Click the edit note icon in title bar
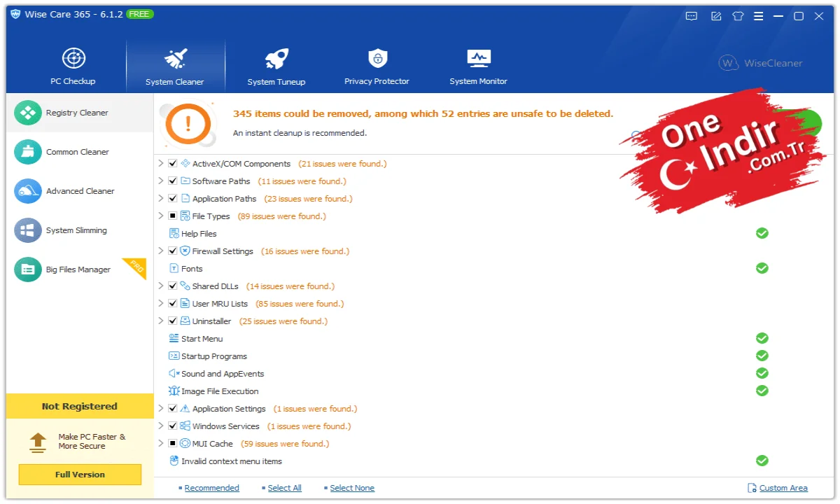 coord(716,16)
